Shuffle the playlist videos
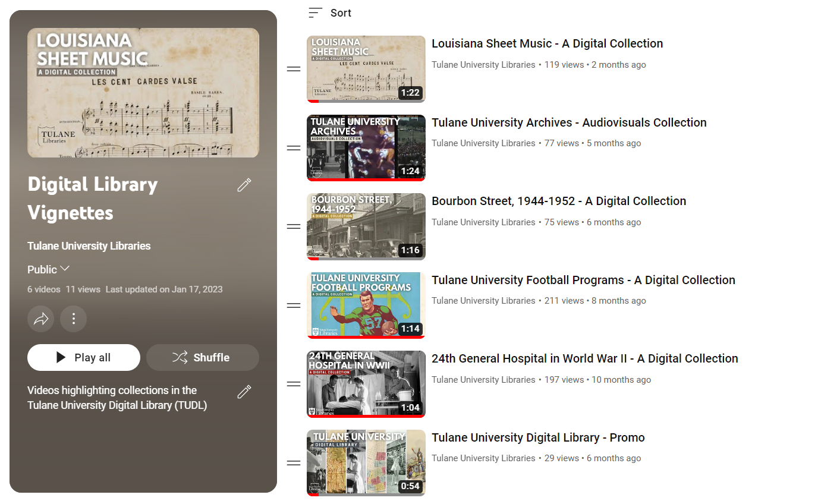 point(203,357)
